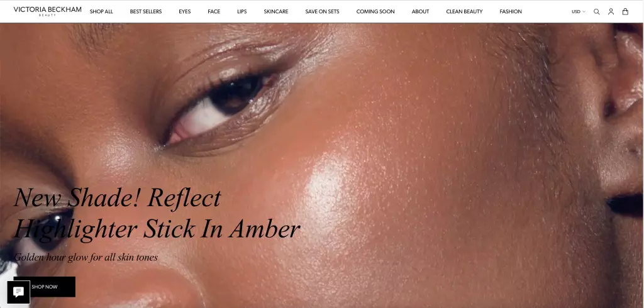The image size is (644, 308).
Task: Open the live chat bubble widget
Action: 18,292
